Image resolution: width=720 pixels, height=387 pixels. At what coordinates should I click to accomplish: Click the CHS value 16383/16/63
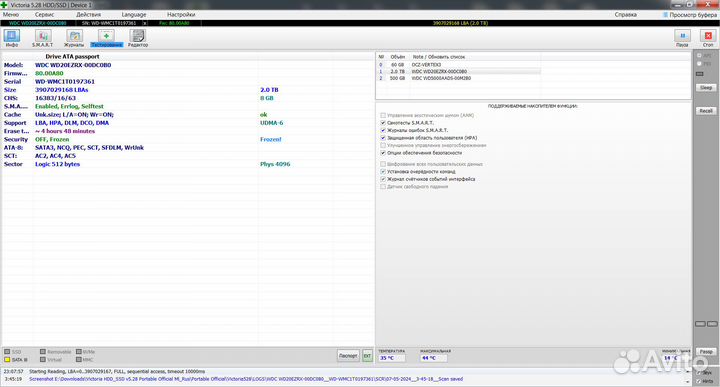pos(56,98)
